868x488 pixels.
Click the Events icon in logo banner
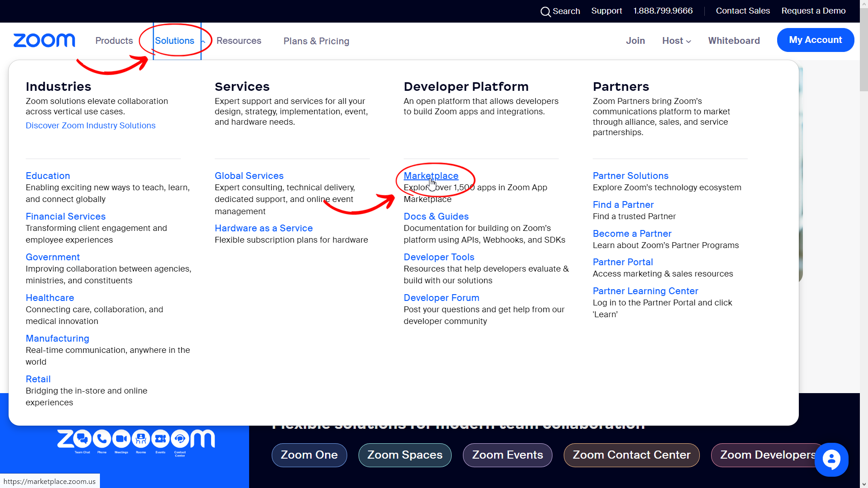(160, 439)
